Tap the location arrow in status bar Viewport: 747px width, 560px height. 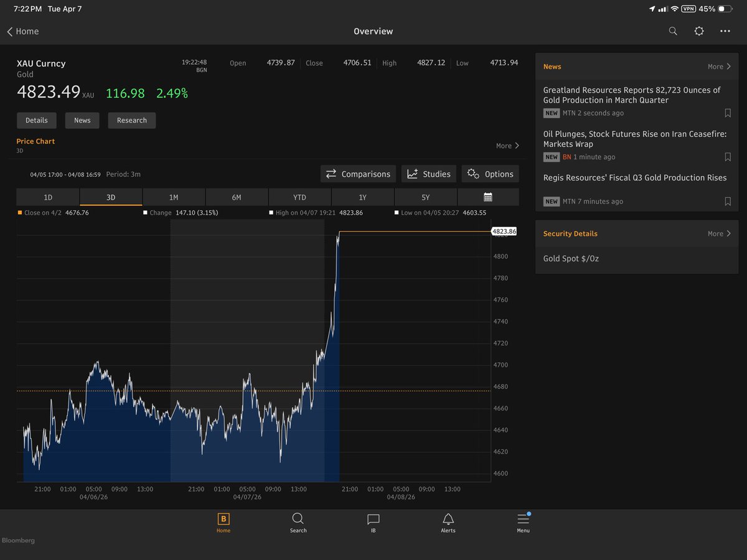652,9
